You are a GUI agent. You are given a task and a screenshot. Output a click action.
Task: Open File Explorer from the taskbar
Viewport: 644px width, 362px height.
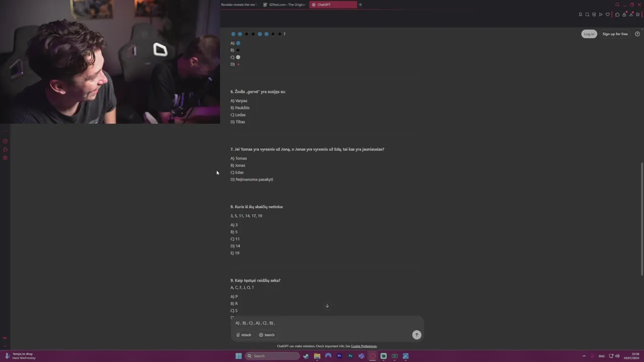tap(317, 356)
